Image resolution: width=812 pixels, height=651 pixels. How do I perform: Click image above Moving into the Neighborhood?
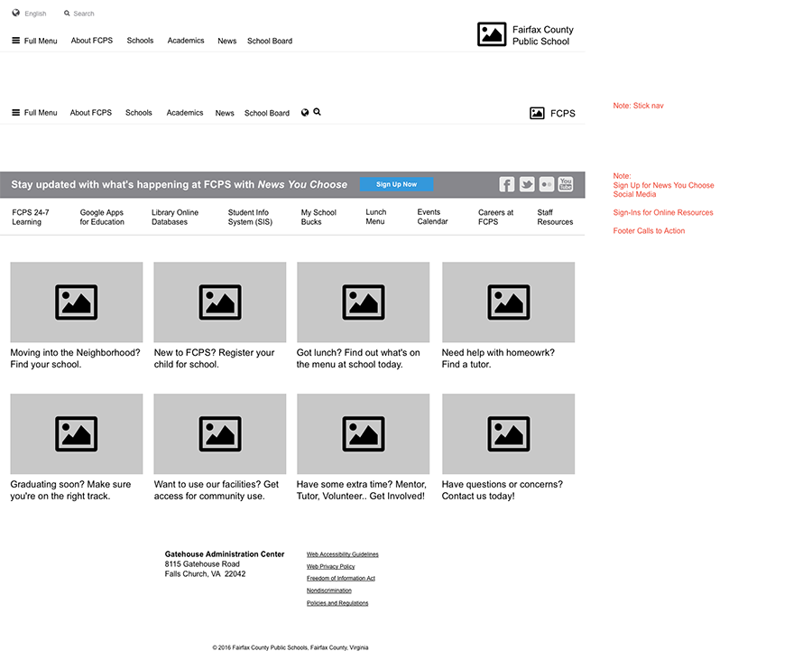coord(77,302)
